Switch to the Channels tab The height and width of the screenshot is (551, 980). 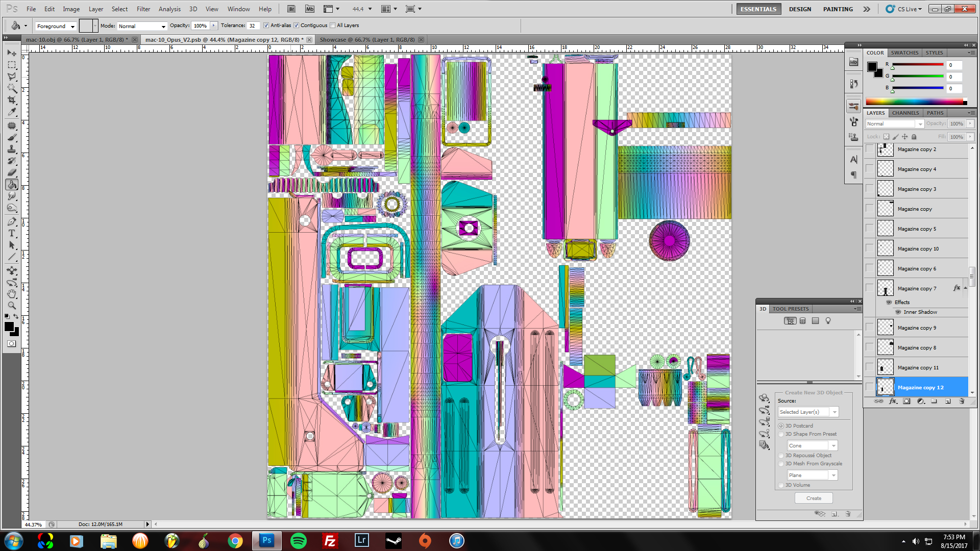[x=905, y=113]
